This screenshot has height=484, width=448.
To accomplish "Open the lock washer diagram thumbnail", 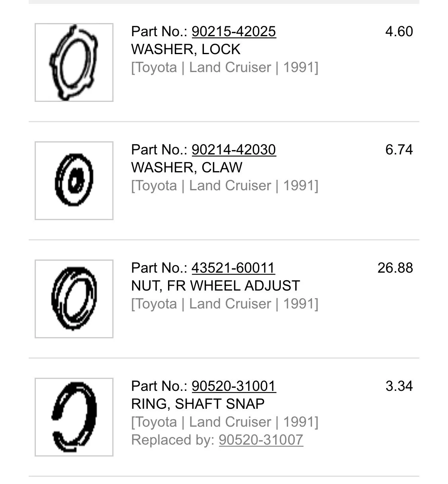I will (74, 62).
